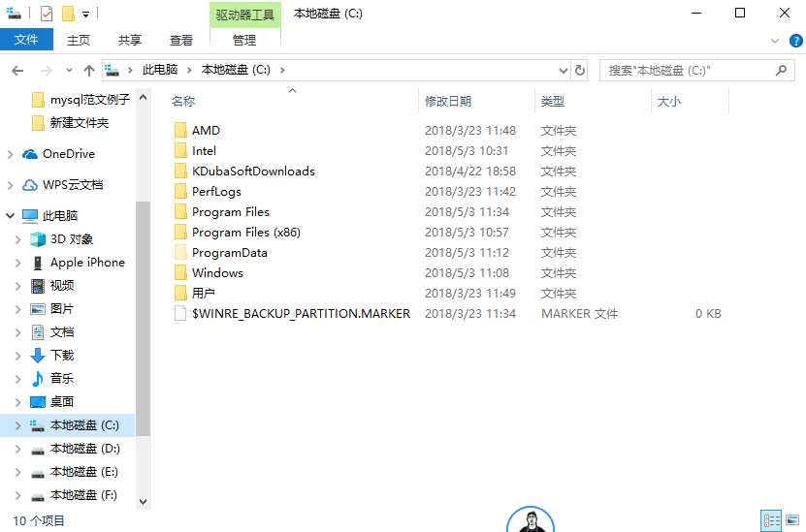Expand the WPS云文档 tree node
The image size is (806, 532).
[10, 185]
